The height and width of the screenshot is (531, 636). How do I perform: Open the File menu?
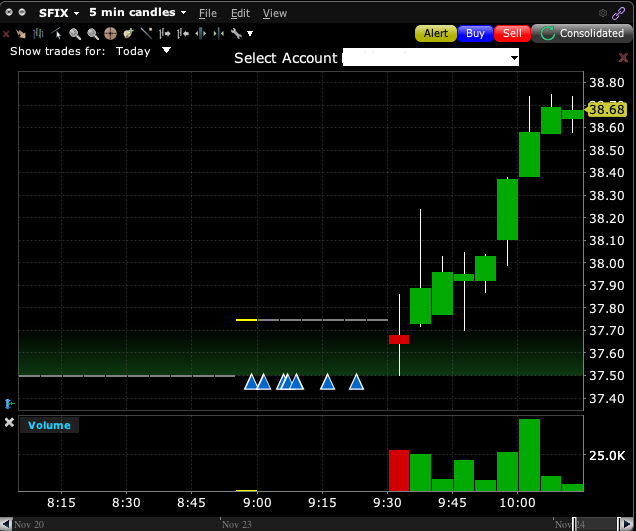click(208, 13)
